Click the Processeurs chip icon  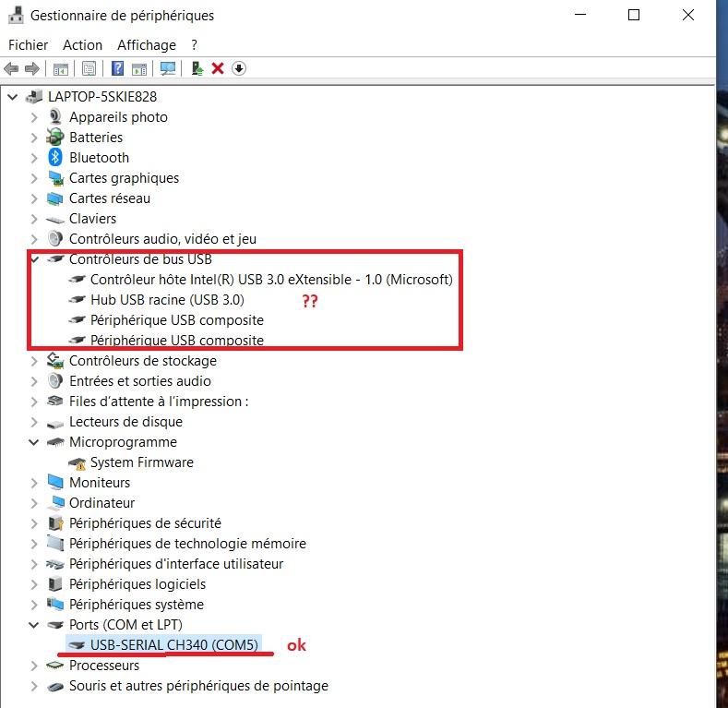pyautogui.click(x=55, y=666)
